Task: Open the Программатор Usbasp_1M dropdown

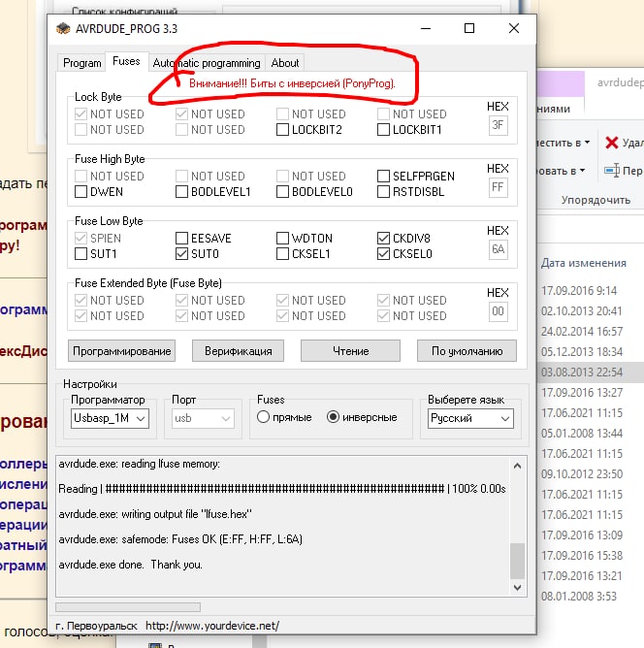Action: click(x=110, y=419)
